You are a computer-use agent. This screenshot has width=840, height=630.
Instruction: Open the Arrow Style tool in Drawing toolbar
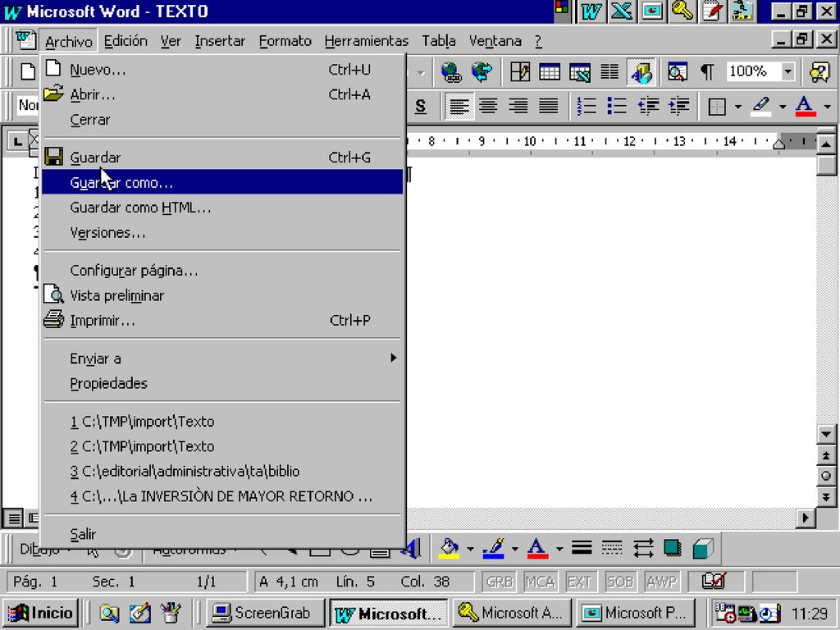(x=643, y=548)
